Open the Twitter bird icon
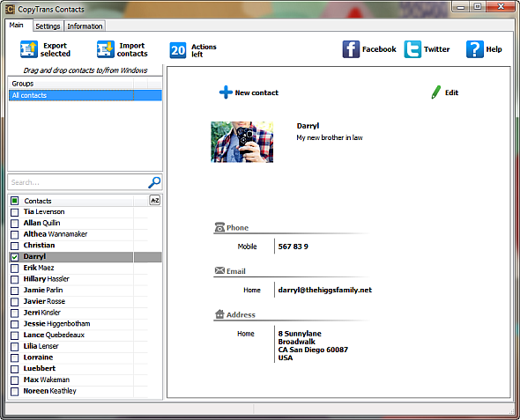The image size is (520, 420). [x=412, y=49]
